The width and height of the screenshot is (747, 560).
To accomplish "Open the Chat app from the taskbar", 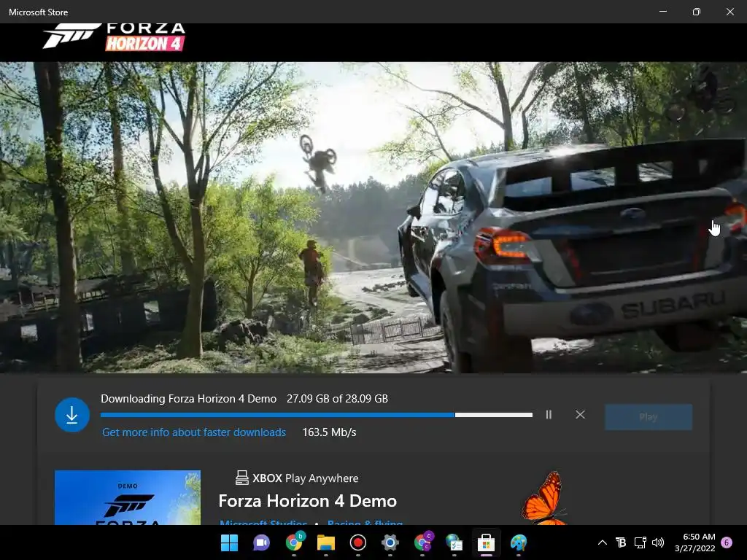I will [261, 542].
